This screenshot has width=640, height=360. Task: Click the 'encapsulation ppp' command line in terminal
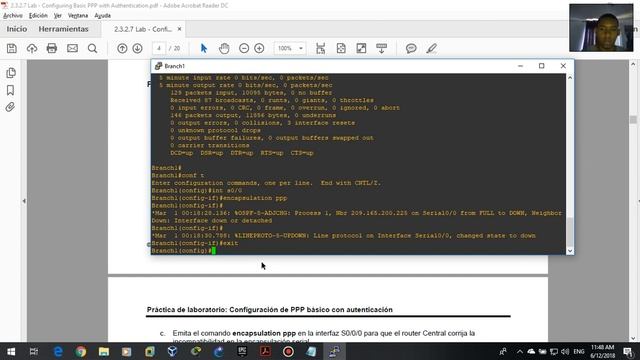coord(219,198)
